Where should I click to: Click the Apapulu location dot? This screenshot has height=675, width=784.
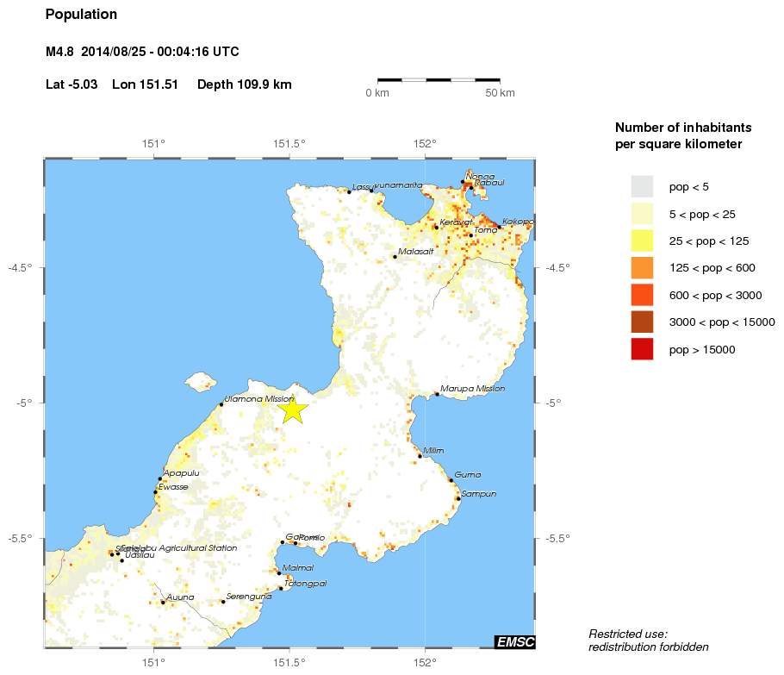tap(160, 479)
